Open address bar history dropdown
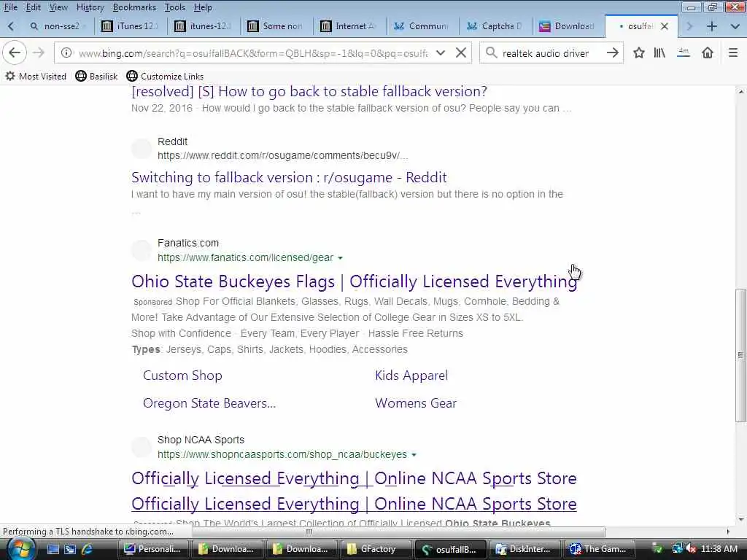Viewport: 747px width, 560px height. tap(441, 52)
